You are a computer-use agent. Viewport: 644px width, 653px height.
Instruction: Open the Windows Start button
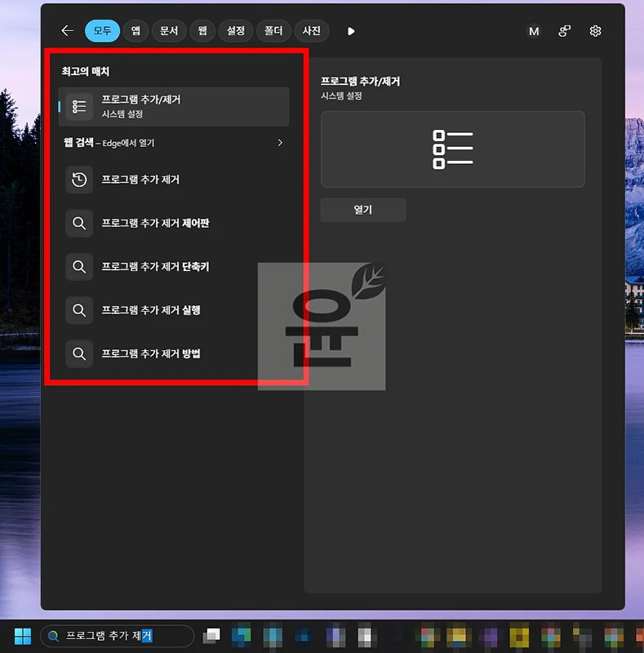point(23,636)
